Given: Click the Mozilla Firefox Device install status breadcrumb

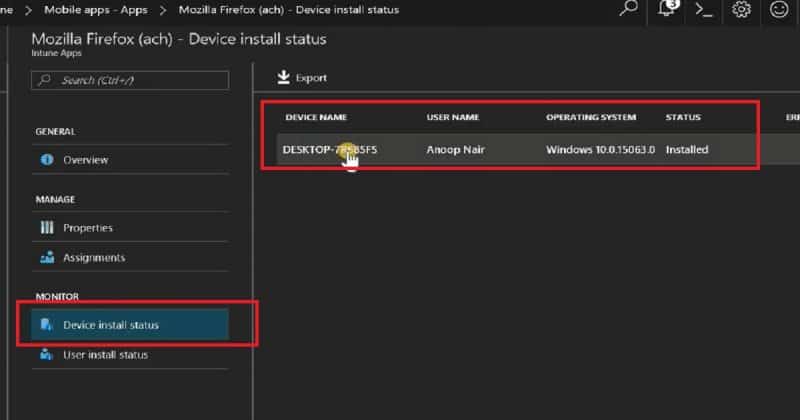Looking at the screenshot, I should tap(289, 10).
